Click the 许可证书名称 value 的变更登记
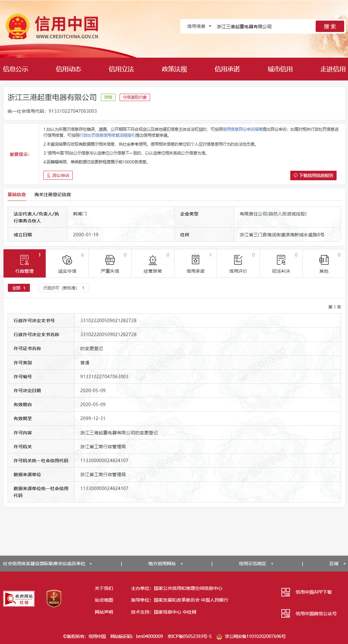Viewport: 348px width, 644px height. [92, 348]
